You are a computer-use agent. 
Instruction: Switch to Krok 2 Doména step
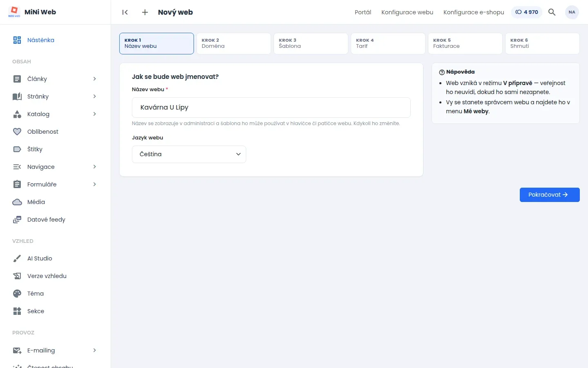[x=234, y=43]
